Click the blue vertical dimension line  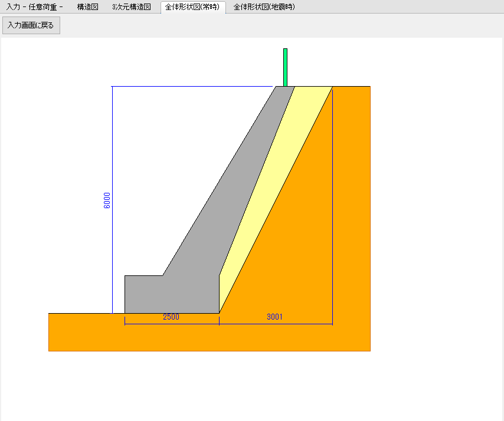coord(112,147)
